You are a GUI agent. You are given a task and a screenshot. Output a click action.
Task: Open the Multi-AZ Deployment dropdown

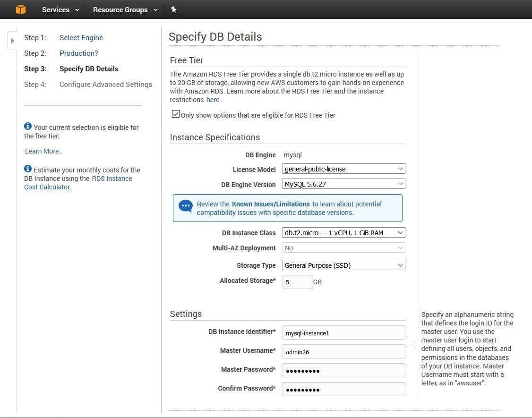point(343,247)
